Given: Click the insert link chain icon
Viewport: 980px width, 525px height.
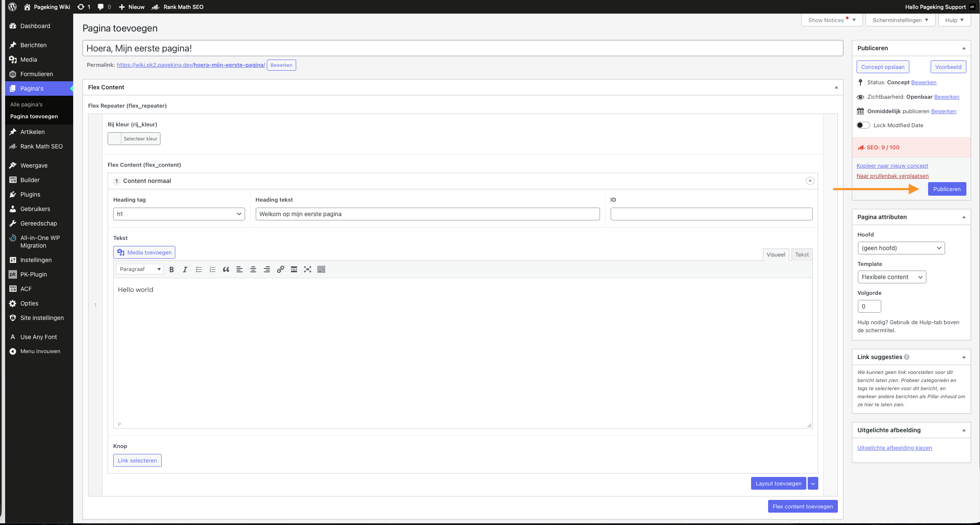Looking at the screenshot, I should click(x=280, y=269).
